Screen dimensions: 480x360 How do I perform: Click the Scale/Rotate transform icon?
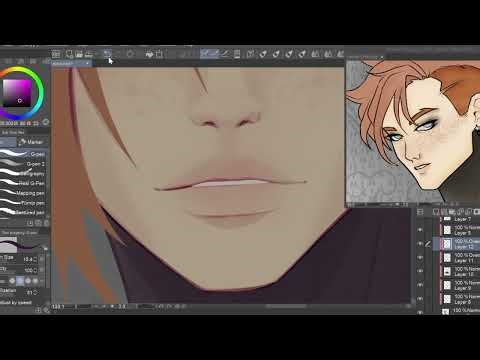pyautogui.click(x=159, y=54)
